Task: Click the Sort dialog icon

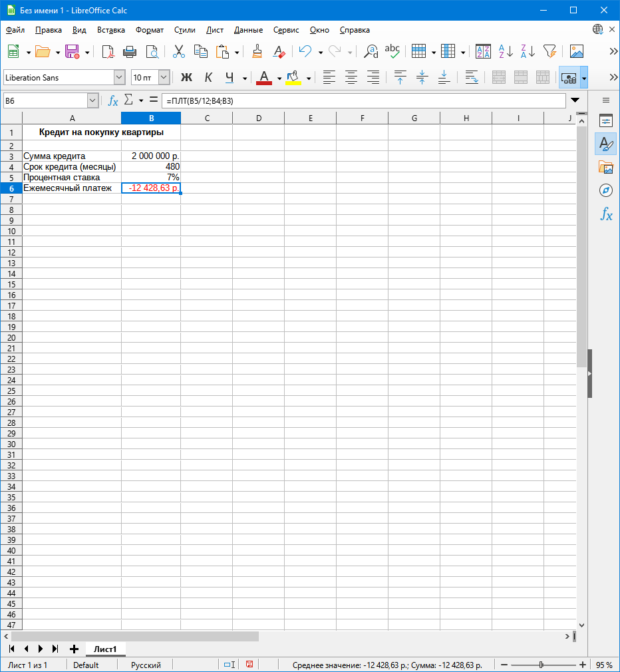Action: (x=483, y=52)
